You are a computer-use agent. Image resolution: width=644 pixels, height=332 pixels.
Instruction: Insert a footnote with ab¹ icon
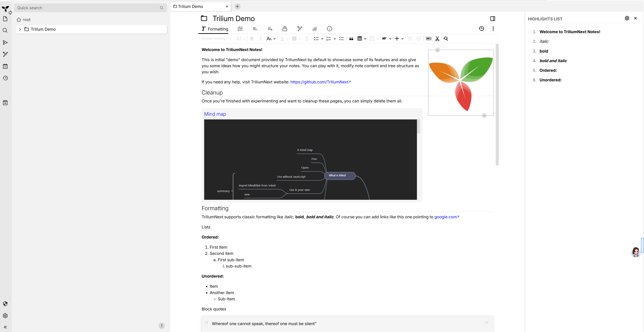(x=384, y=39)
